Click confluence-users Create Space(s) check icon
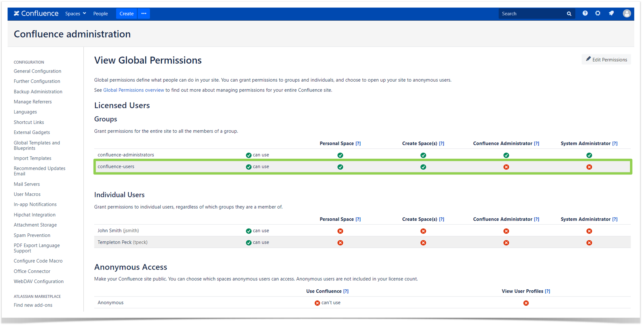 coord(423,167)
